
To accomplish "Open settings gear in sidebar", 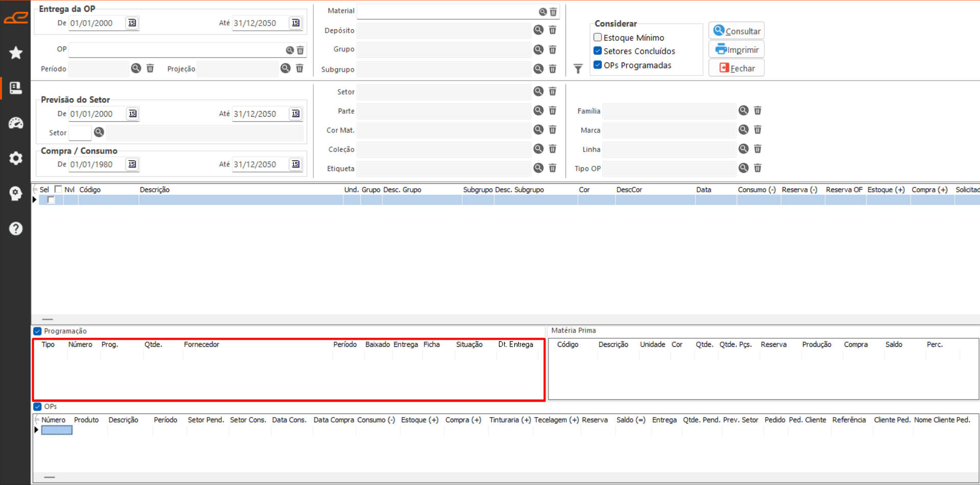I will click(16, 158).
